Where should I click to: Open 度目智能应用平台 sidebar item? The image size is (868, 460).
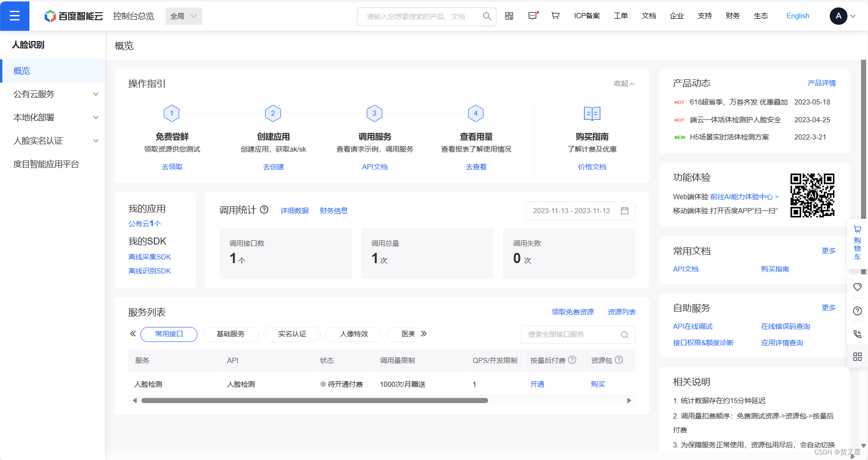click(46, 164)
